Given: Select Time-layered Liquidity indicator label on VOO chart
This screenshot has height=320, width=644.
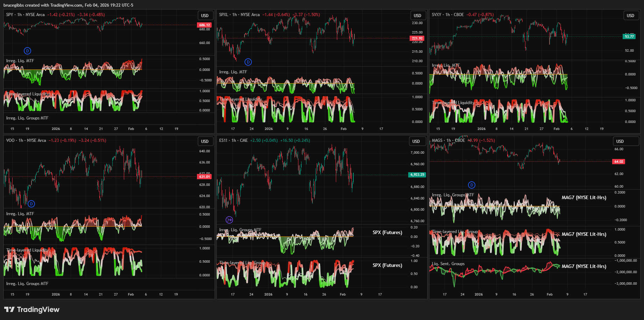Looking at the screenshot, I should (27, 250).
